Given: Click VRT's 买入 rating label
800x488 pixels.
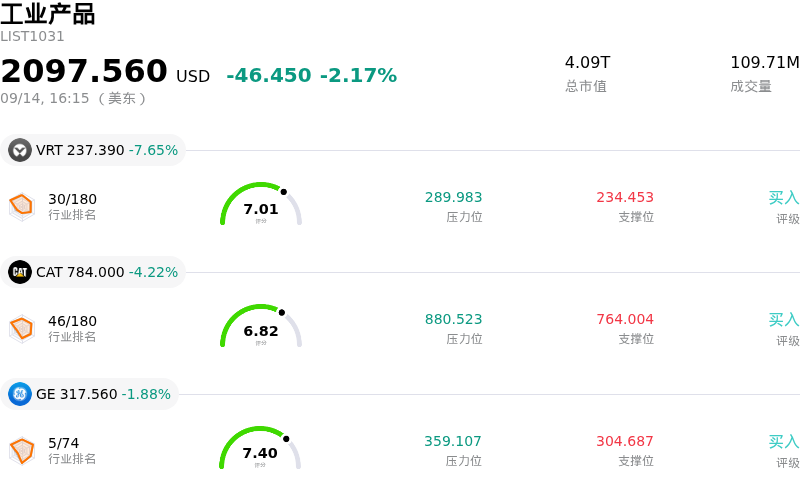Looking at the screenshot, I should 784,198.
